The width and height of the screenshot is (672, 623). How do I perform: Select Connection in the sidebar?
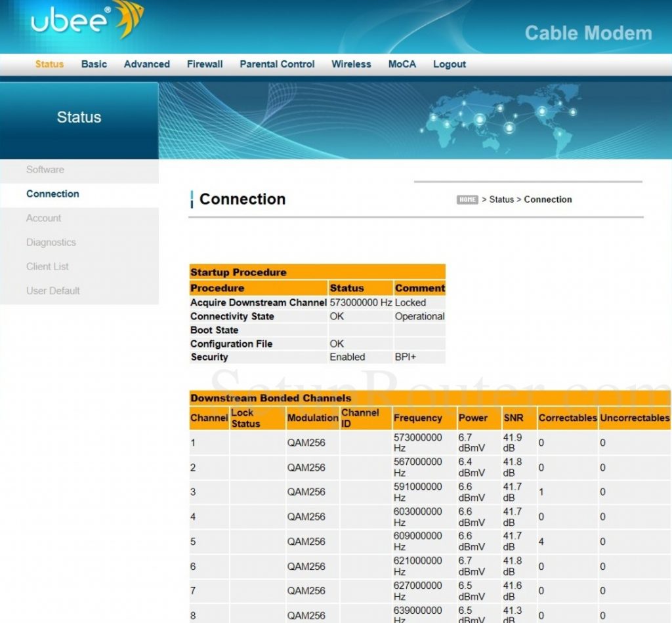click(x=52, y=193)
